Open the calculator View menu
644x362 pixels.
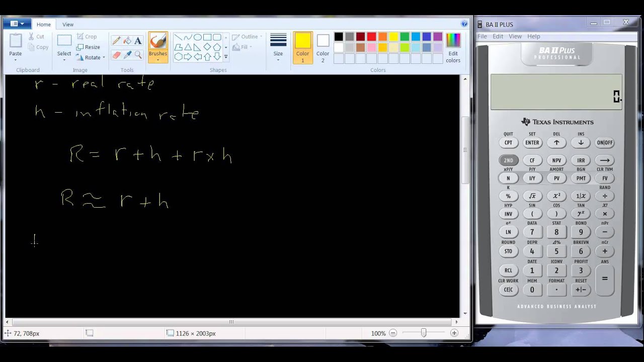pos(515,36)
